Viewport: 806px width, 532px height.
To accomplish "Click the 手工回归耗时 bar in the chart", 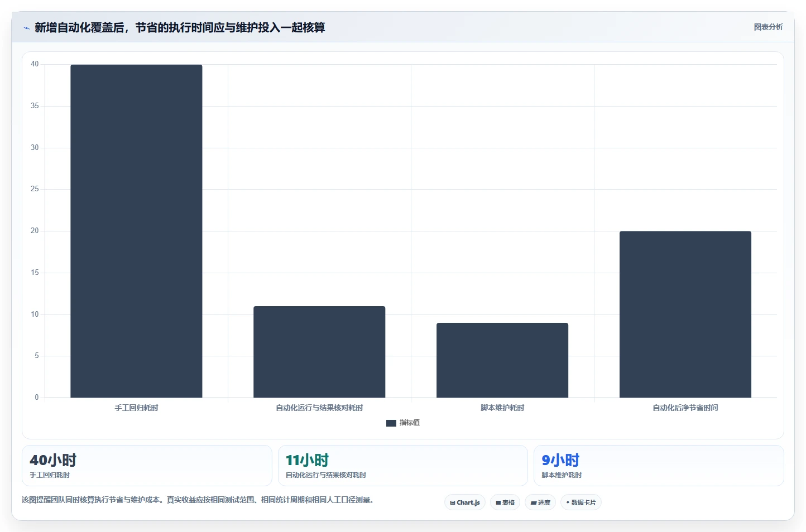I will 136,231.
